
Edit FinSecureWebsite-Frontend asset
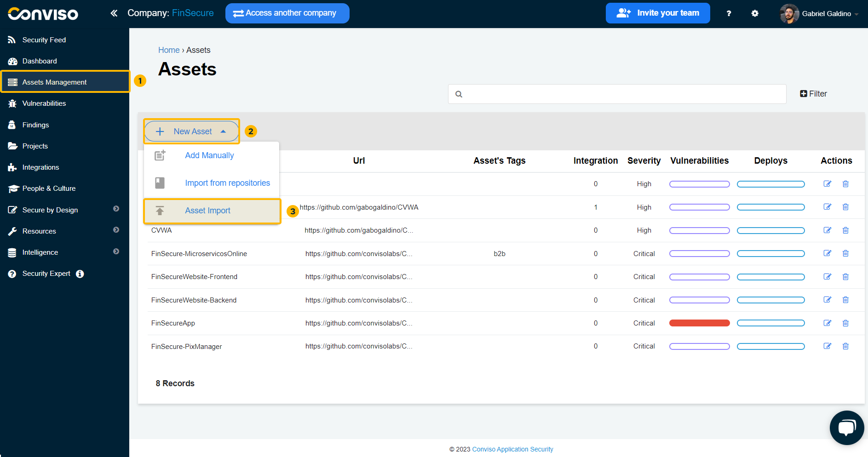(x=827, y=277)
